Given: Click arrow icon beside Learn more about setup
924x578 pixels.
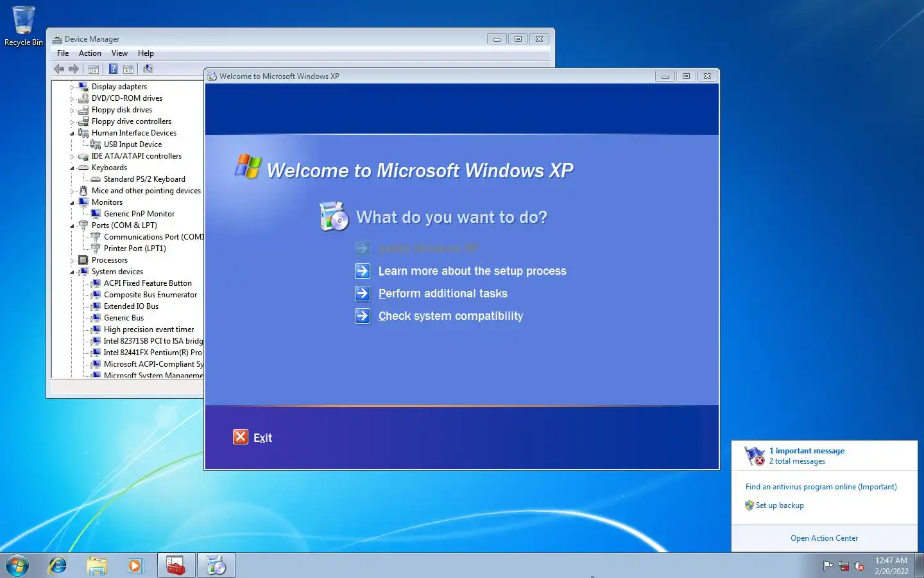Looking at the screenshot, I should (x=363, y=271).
